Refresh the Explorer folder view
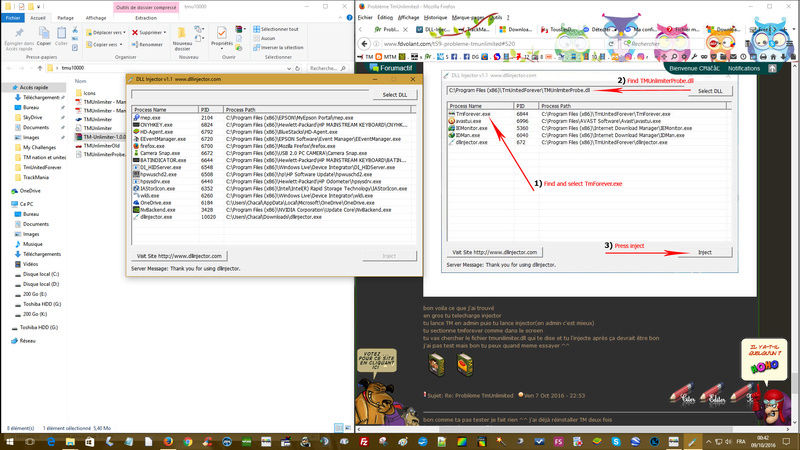Image resolution: width=800 pixels, height=450 pixels. point(297,68)
